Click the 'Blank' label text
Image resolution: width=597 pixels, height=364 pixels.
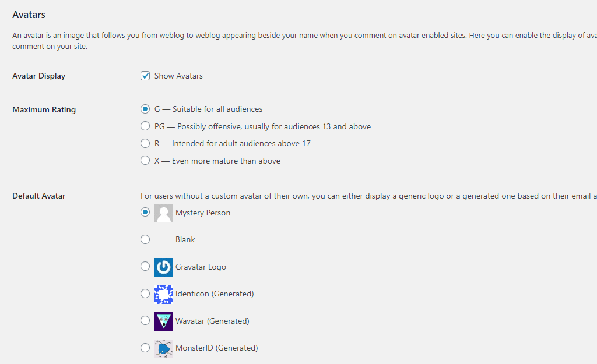point(185,239)
